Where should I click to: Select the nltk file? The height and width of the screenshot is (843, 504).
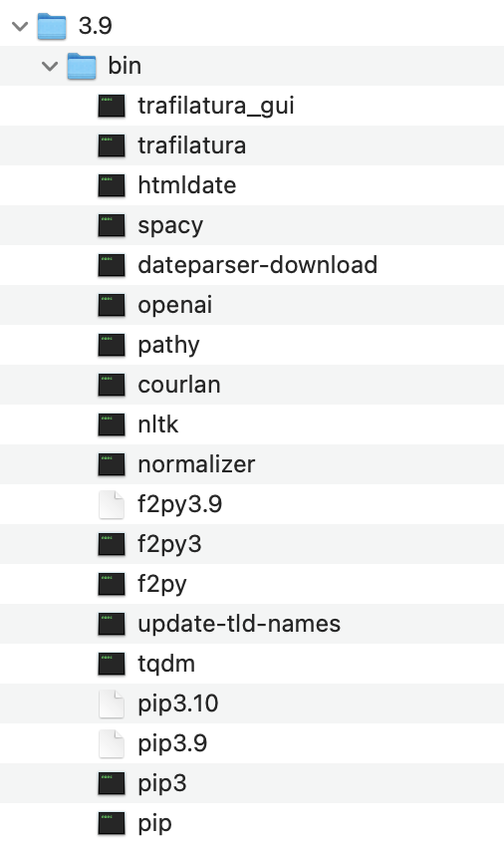[x=158, y=424]
